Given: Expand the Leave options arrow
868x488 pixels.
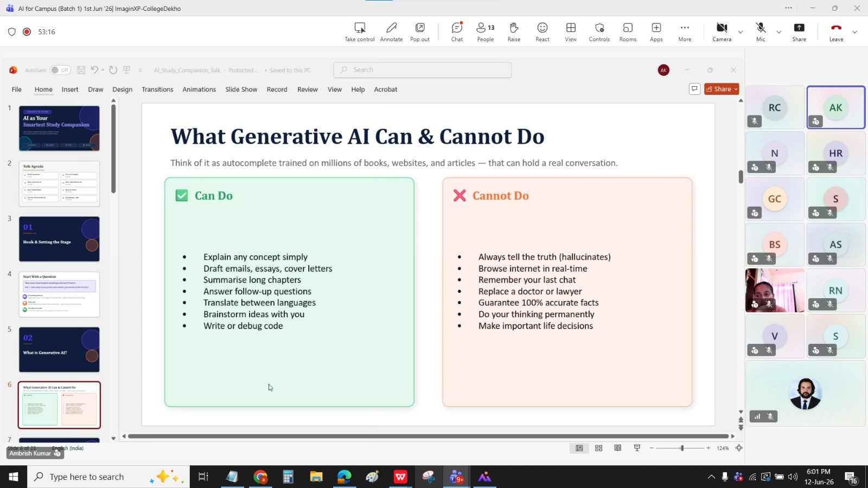Looking at the screenshot, I should tap(855, 32).
